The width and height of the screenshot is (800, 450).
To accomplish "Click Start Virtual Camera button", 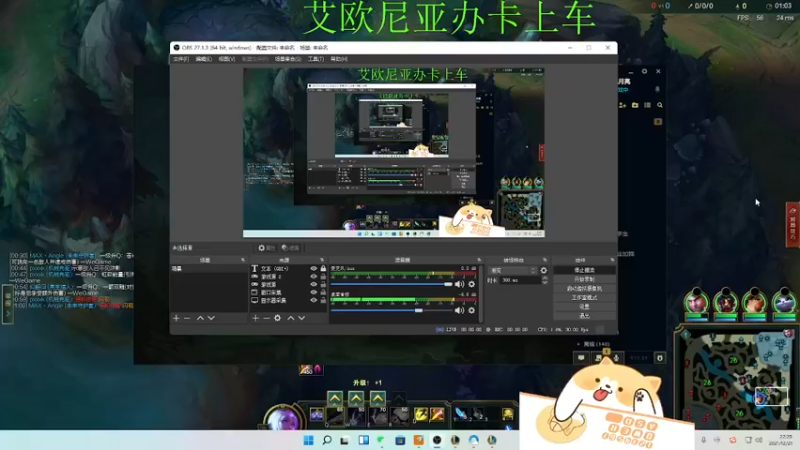I will (584, 288).
